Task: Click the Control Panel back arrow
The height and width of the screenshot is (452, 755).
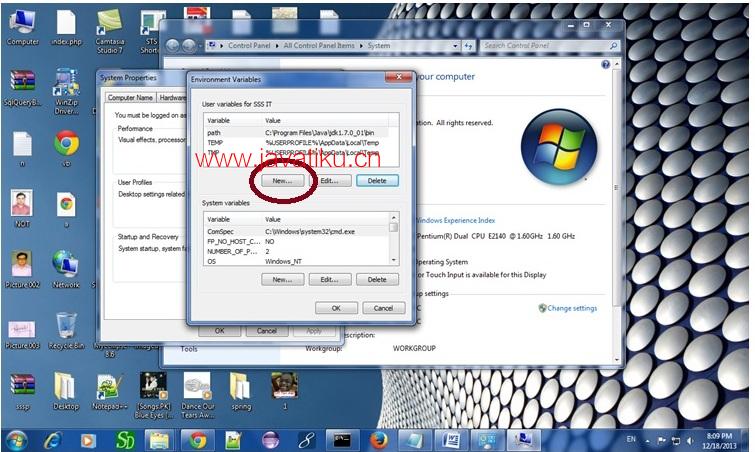Action: tap(173, 46)
